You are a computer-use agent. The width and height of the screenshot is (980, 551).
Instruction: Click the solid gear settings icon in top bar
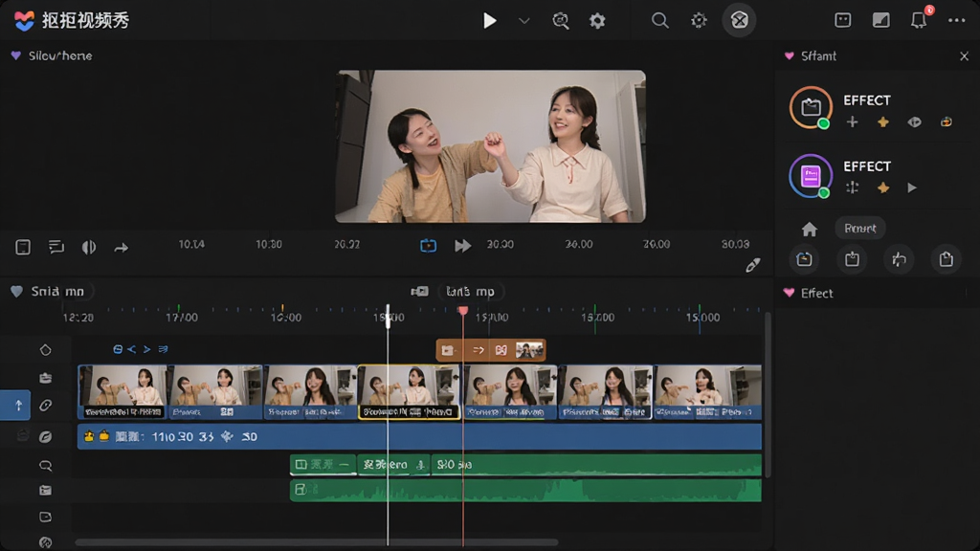tap(597, 21)
